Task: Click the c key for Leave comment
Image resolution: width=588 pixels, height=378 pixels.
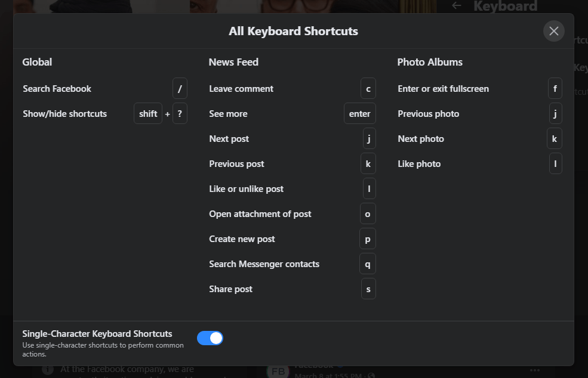Action: click(x=368, y=89)
